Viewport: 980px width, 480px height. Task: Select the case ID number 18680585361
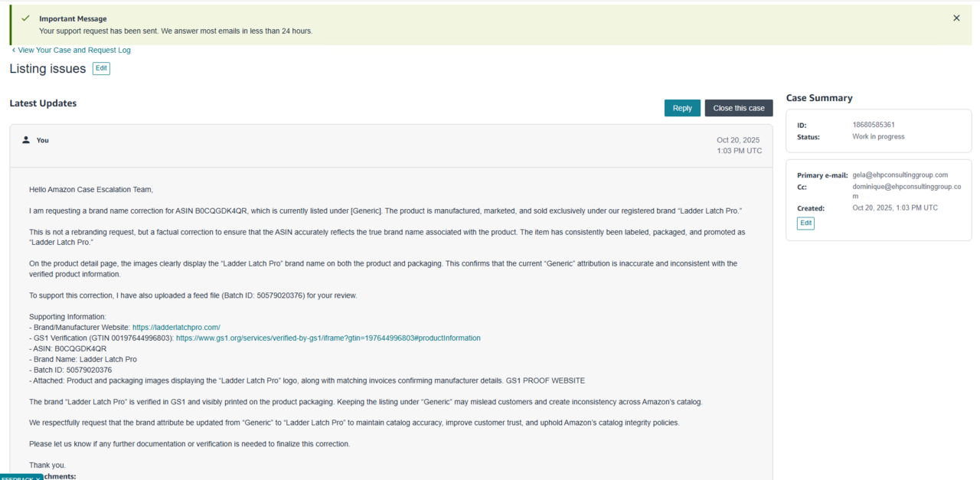[x=874, y=125]
